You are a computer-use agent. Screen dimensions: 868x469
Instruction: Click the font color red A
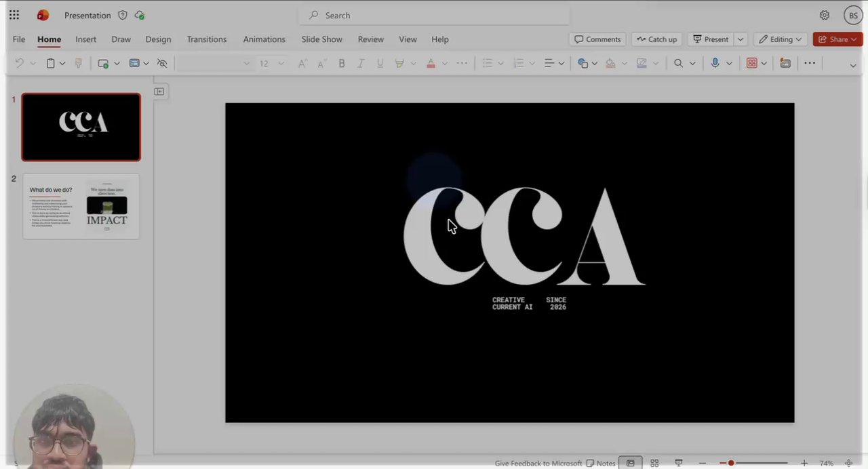click(x=431, y=63)
